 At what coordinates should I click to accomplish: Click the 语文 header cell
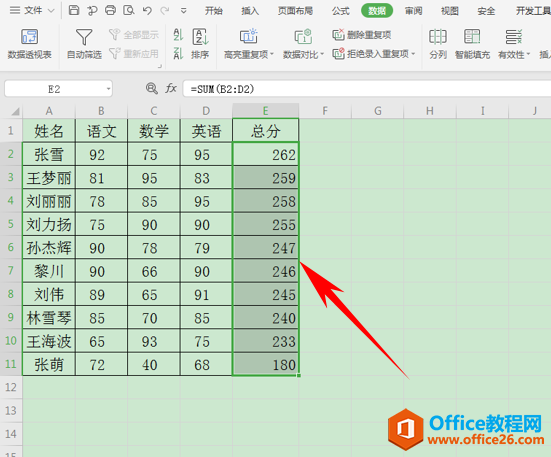[x=101, y=131]
